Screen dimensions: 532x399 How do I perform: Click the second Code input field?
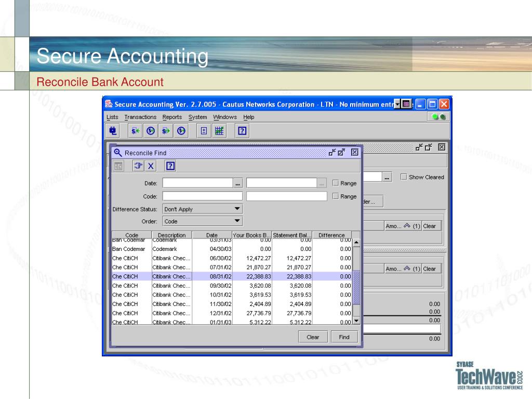point(287,196)
